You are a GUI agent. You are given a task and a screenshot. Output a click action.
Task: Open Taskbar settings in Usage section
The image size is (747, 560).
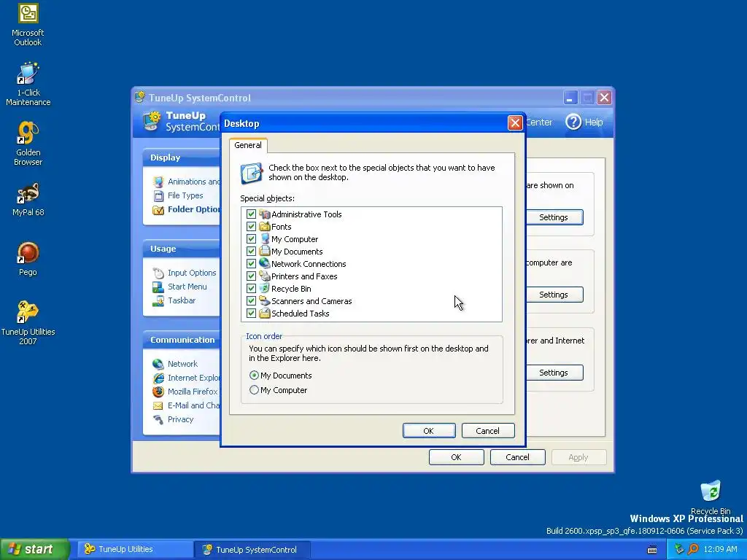(182, 300)
